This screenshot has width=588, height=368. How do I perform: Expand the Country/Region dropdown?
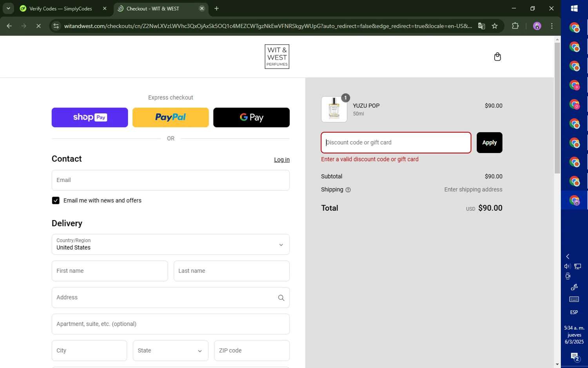pos(171,244)
